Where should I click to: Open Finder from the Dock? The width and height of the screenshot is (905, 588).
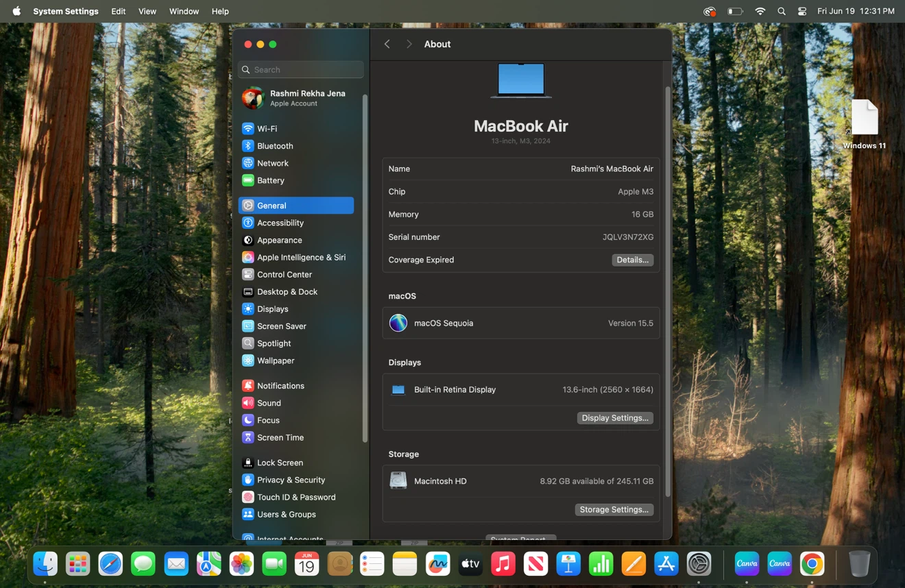pos(45,564)
